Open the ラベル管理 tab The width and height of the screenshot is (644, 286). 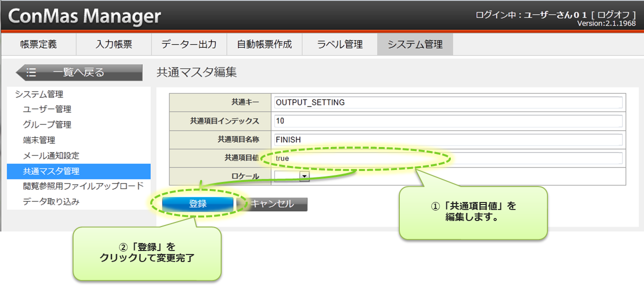pos(340,44)
